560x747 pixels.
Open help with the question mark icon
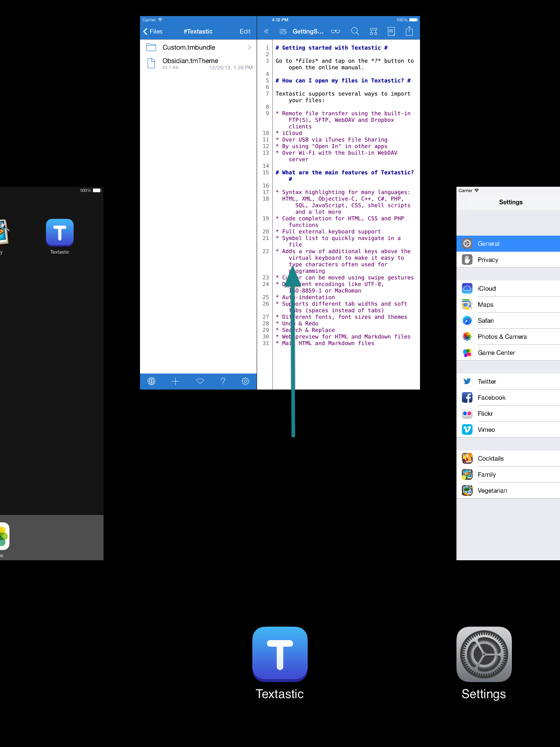[x=223, y=381]
